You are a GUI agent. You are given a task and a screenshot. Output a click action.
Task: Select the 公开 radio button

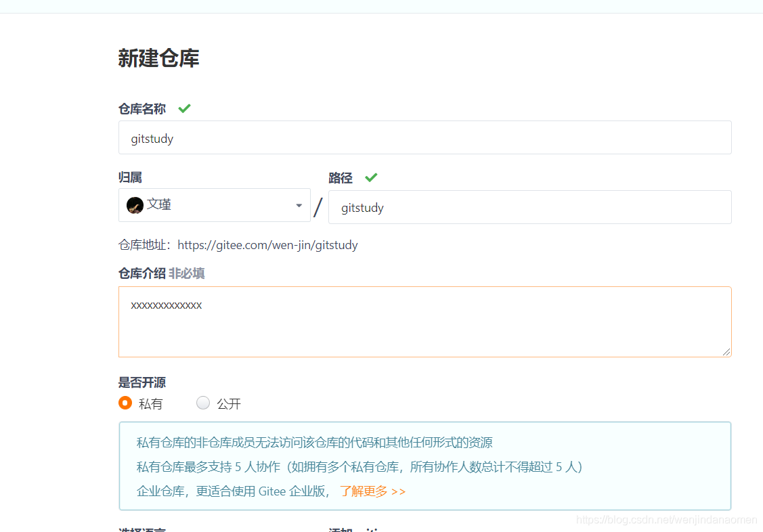(x=203, y=403)
